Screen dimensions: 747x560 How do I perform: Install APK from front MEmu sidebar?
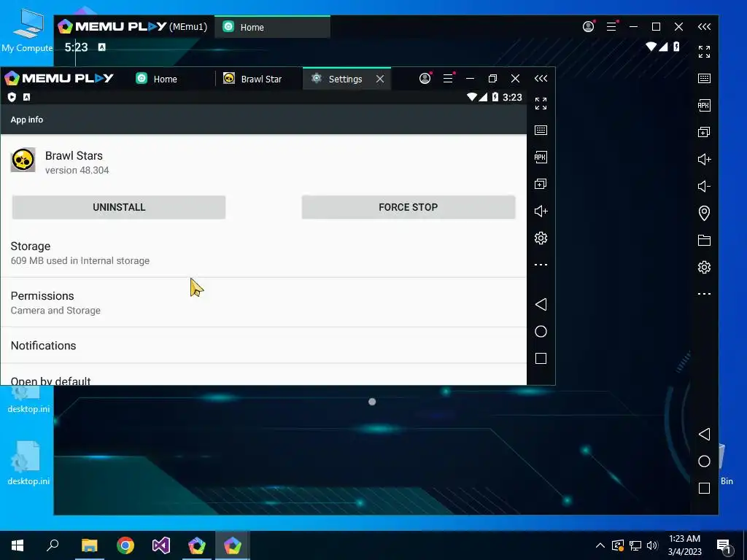(541, 157)
